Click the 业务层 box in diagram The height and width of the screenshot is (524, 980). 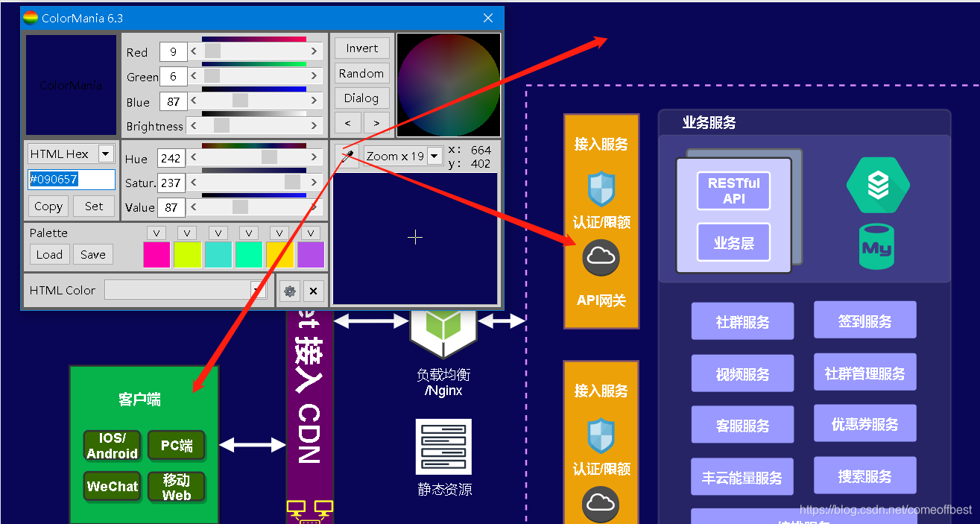click(733, 242)
